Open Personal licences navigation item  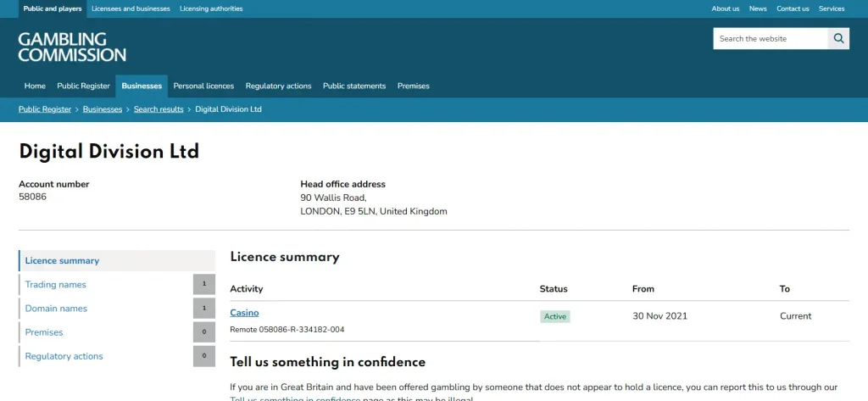point(203,86)
